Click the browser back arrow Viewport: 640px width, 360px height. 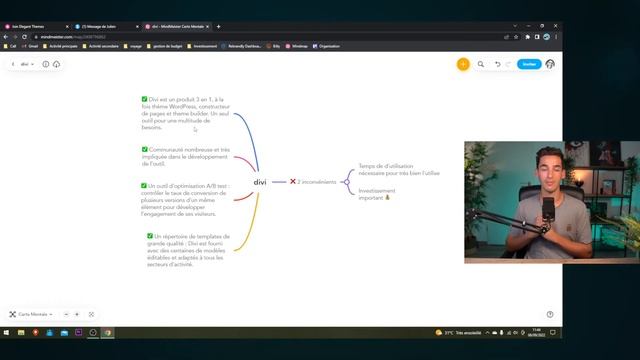coord(6,37)
